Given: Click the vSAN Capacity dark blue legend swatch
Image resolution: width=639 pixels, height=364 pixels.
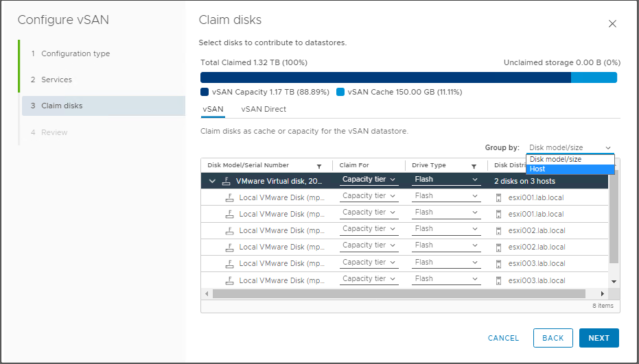Looking at the screenshot, I should (205, 92).
